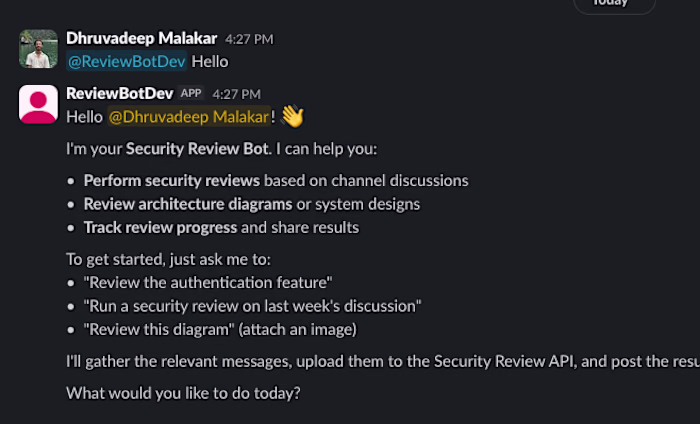Click the @Dhruvadeep Malakar mention in bot reply

pos(189,117)
